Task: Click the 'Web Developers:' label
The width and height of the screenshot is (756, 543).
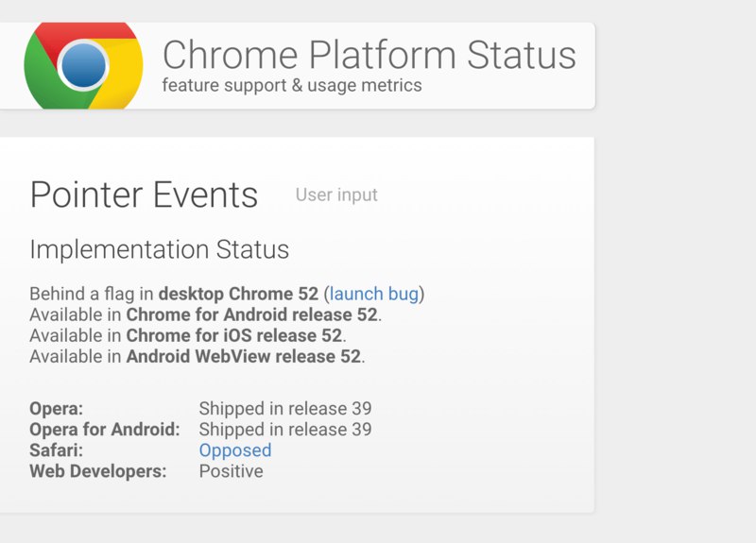Action: point(98,471)
